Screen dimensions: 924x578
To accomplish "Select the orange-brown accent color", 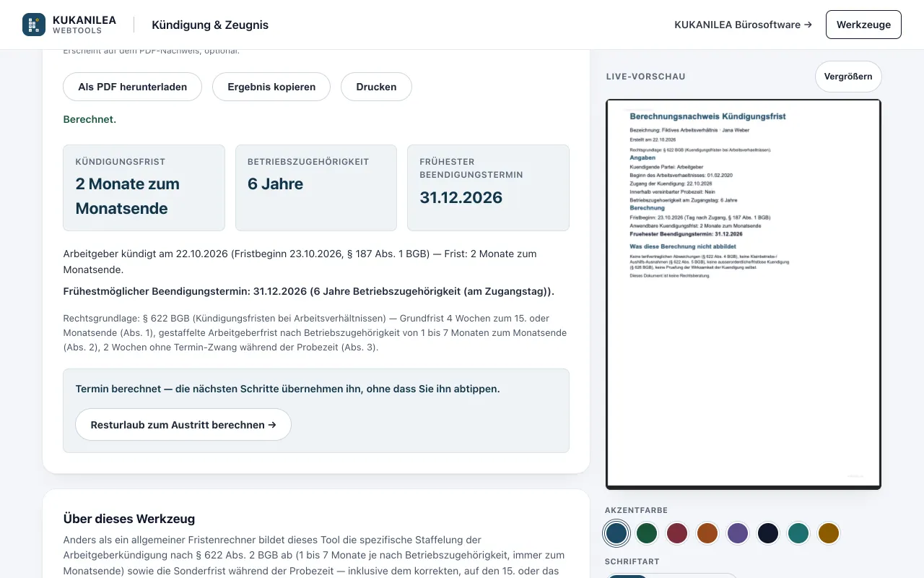I will click(x=707, y=533).
